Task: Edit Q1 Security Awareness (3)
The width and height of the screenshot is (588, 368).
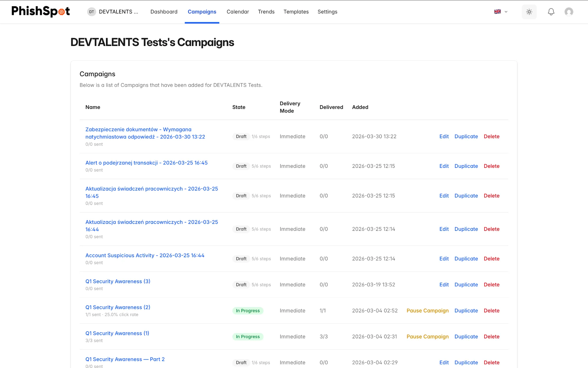Action: (x=444, y=284)
